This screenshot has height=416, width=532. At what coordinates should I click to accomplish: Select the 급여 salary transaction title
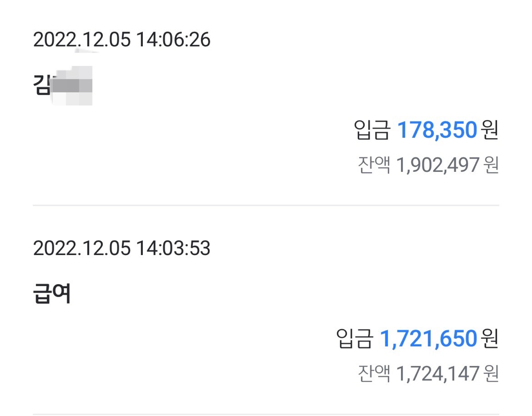point(52,294)
